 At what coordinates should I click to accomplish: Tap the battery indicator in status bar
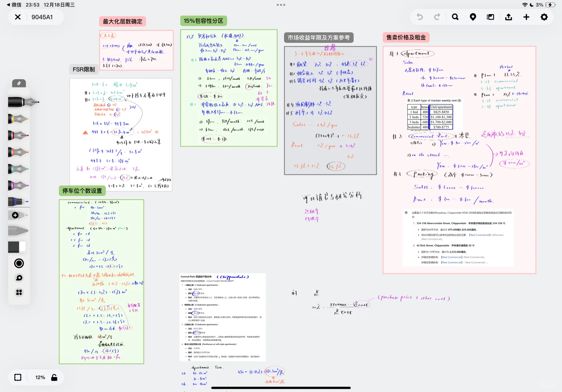pyautogui.click(x=550, y=5)
